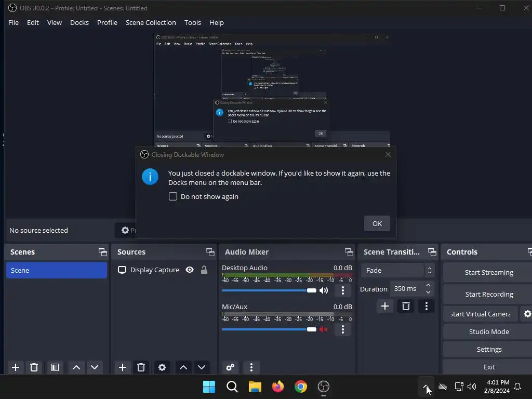
Task: Open taskbar Search
Action: tap(232, 387)
